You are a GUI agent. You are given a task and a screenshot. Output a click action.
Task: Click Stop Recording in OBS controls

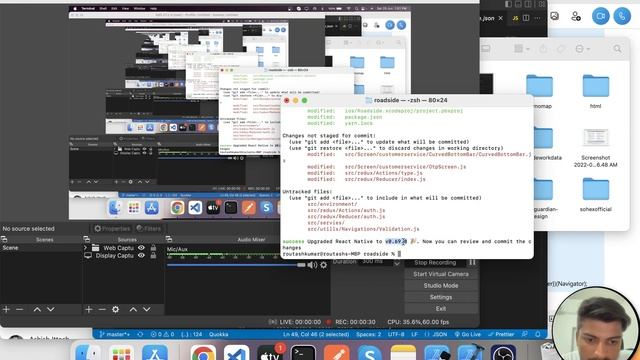tap(435, 262)
